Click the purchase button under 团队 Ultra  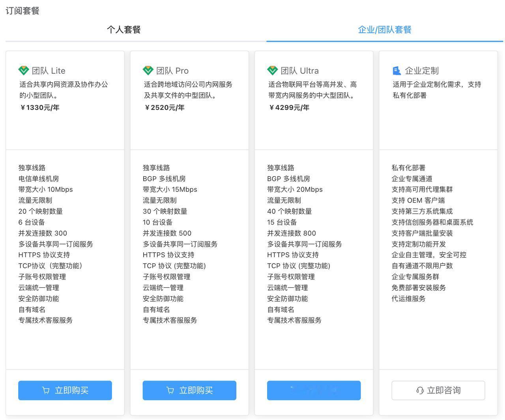click(314, 390)
